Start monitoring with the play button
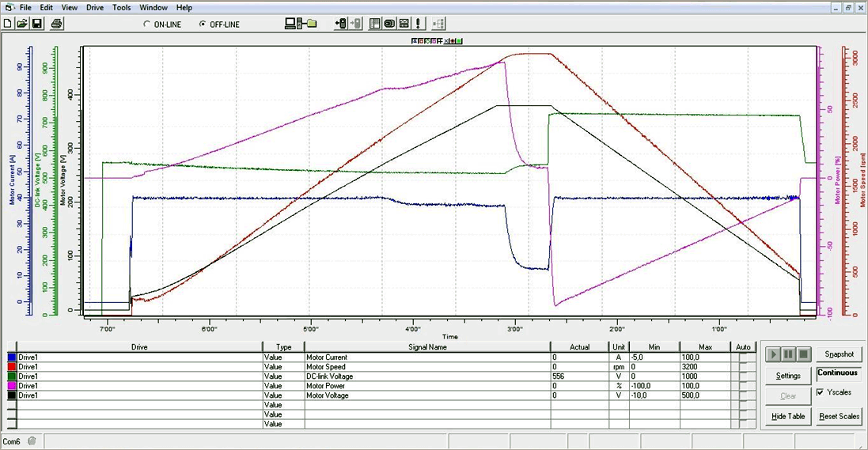Image resolution: width=868 pixels, height=450 pixels. (773, 354)
